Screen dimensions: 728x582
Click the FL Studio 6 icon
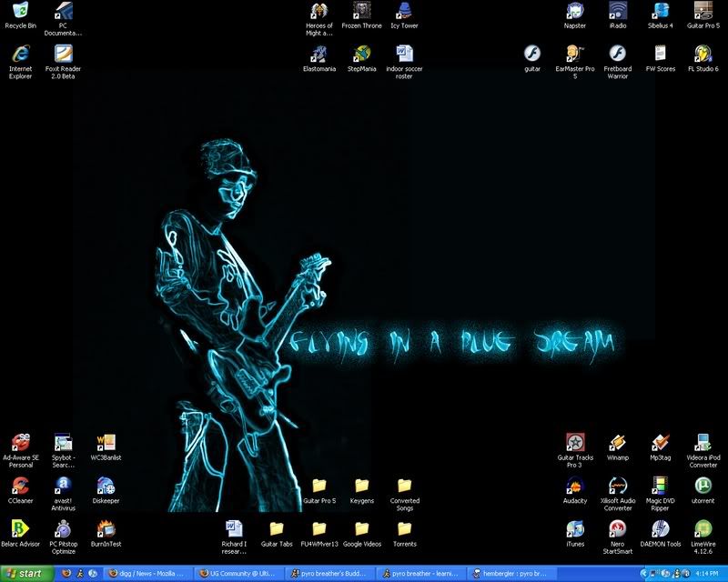703,54
